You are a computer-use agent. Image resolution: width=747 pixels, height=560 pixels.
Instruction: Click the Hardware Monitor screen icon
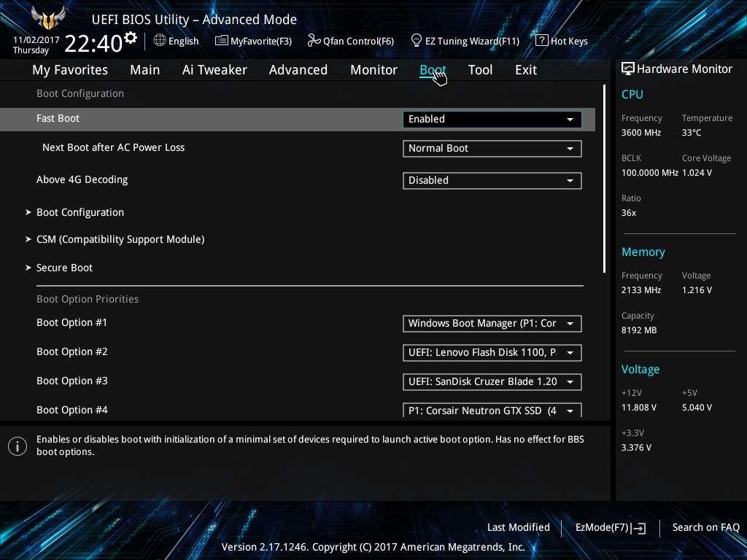click(x=628, y=69)
